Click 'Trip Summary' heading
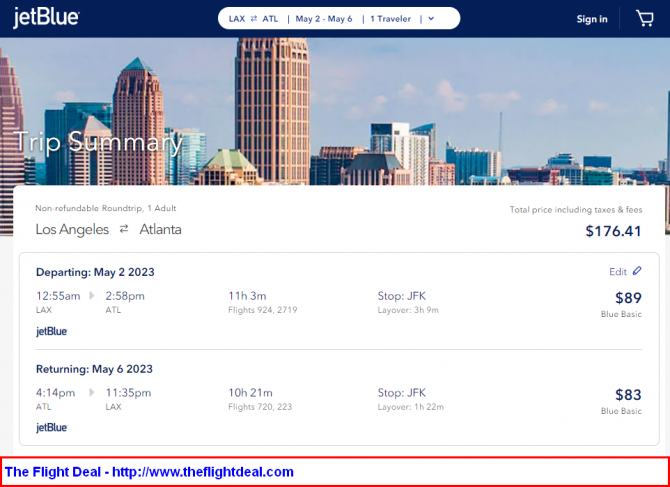 [x=98, y=141]
